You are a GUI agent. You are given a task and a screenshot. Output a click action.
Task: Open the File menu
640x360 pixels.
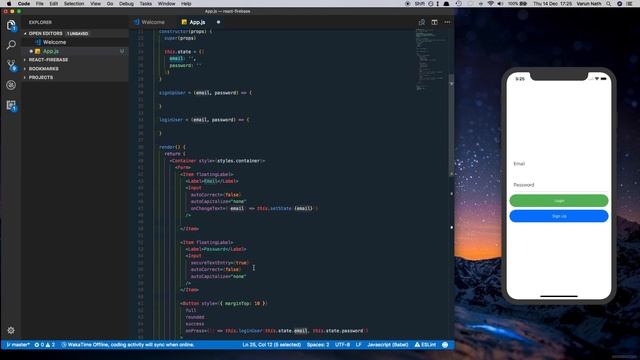[x=40, y=3]
